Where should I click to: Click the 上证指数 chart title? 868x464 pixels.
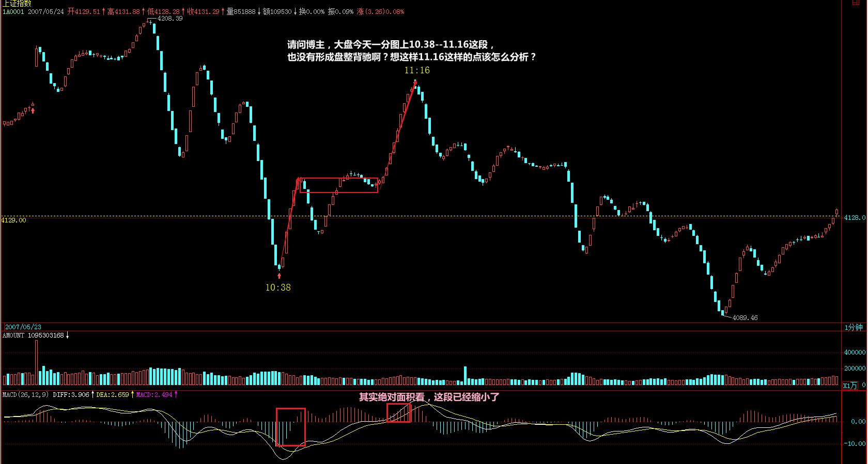tap(17, 3)
